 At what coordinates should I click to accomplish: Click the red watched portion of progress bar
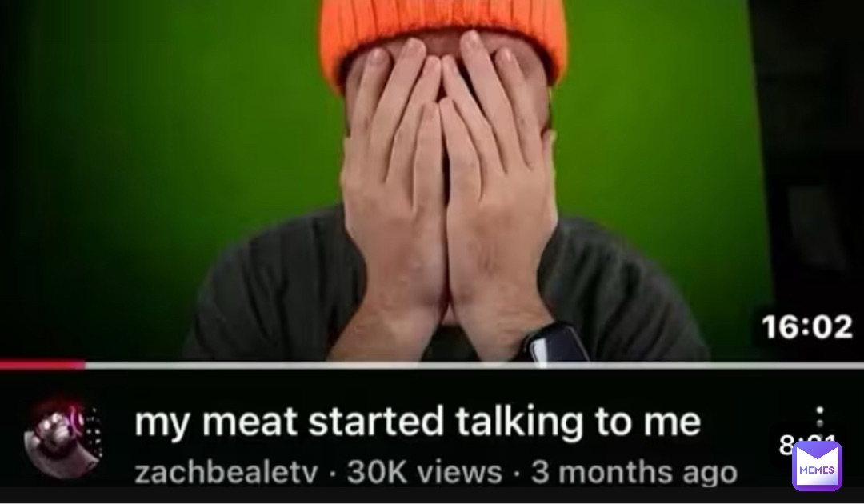pos(42,365)
